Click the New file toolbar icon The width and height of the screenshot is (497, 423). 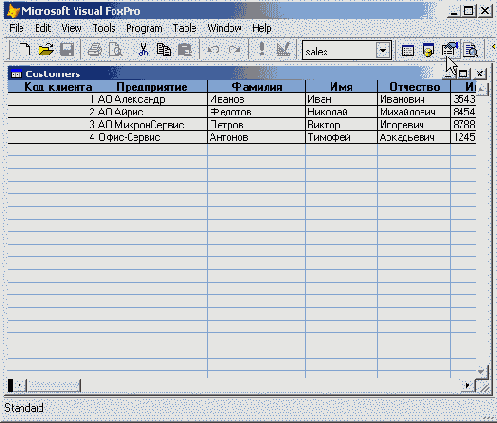pos(25,50)
